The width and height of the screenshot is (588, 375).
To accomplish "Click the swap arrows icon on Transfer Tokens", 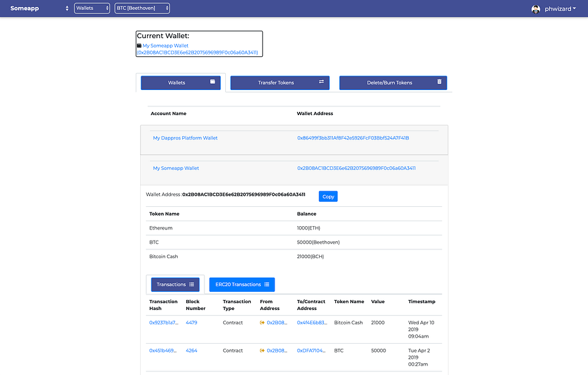I will click(x=322, y=82).
